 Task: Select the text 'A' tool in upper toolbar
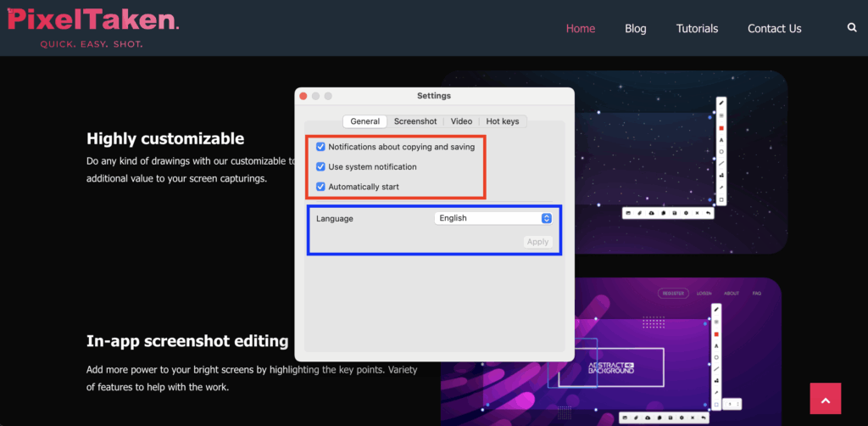click(721, 139)
